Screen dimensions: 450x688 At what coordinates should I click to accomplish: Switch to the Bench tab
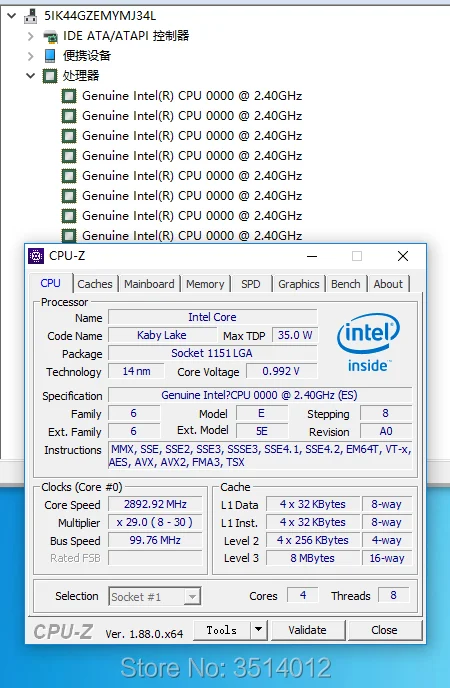[346, 284]
